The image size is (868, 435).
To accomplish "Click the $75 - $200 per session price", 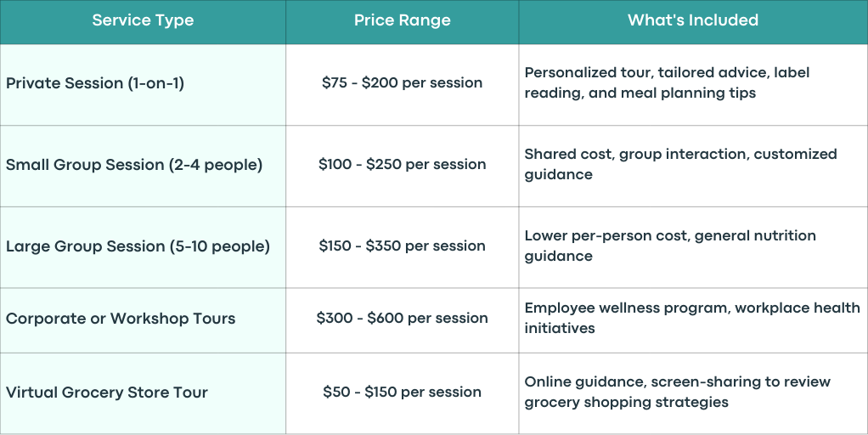I will 403,83.
